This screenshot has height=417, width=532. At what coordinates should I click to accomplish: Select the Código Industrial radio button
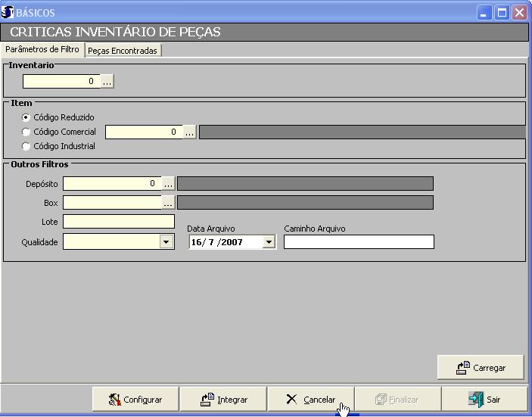tap(26, 147)
